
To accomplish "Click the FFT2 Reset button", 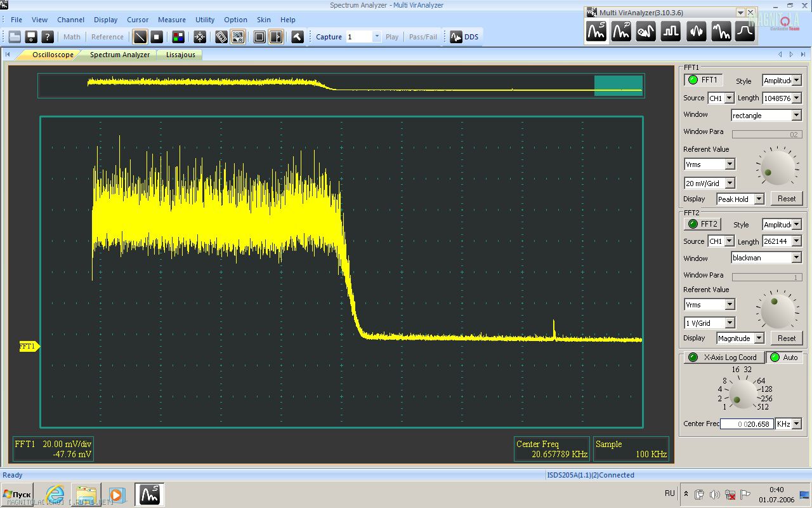I will pyautogui.click(x=787, y=338).
